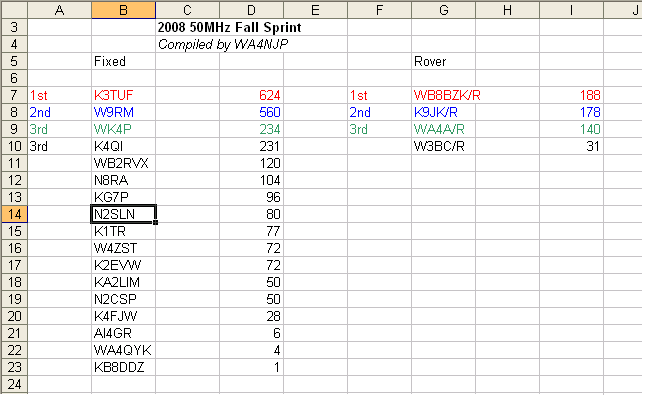Select the WB8BZK/R callsign cell
This screenshot has width=645, height=396.
click(x=447, y=95)
